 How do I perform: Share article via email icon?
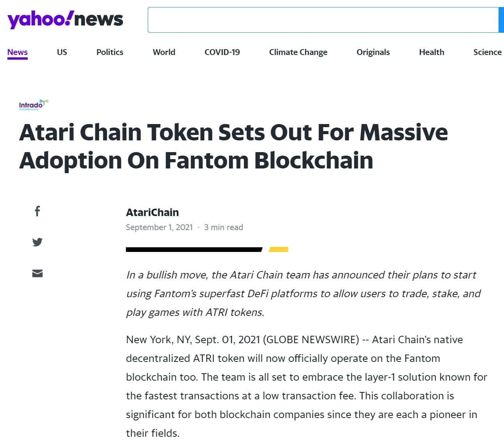pyautogui.click(x=37, y=273)
